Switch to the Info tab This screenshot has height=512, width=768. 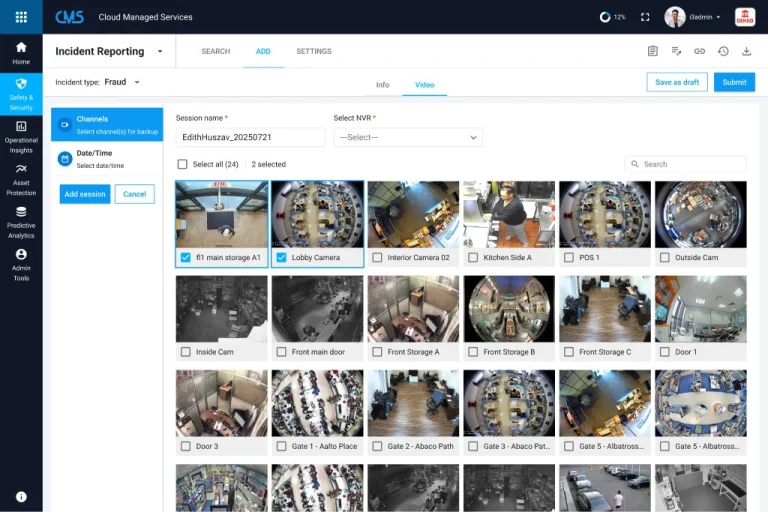point(382,85)
